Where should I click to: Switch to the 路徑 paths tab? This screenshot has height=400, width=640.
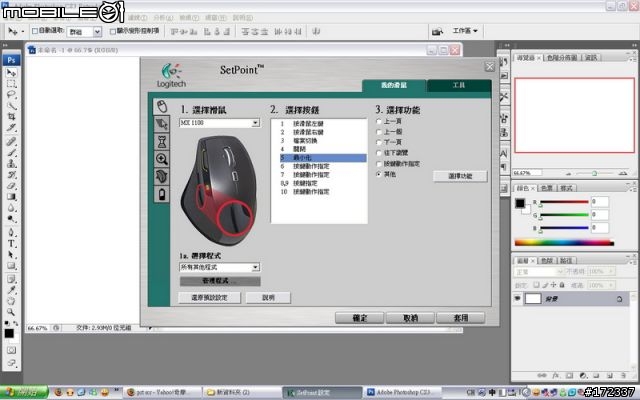pyautogui.click(x=566, y=260)
